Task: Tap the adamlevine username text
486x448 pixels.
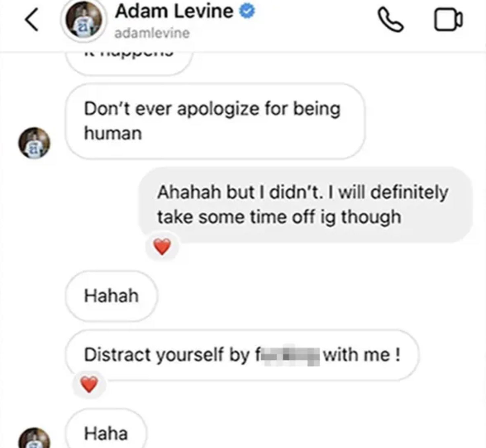Action: tap(152, 33)
